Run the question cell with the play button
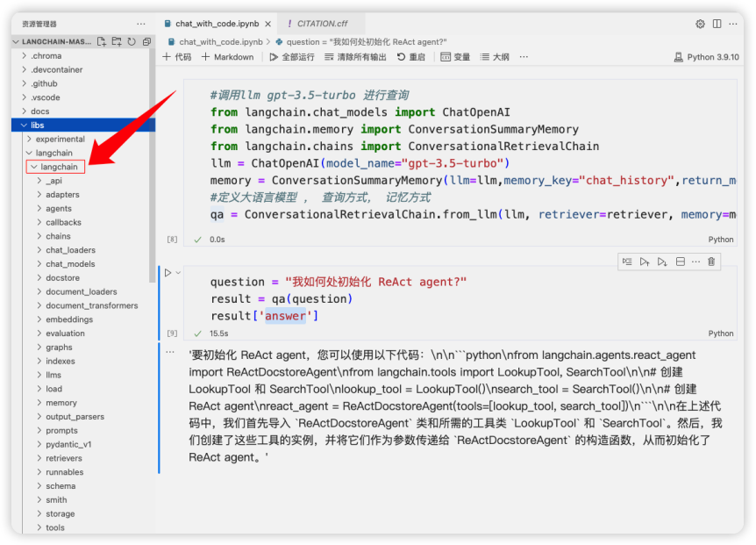Screen dimensions: 756x545 tap(168, 273)
